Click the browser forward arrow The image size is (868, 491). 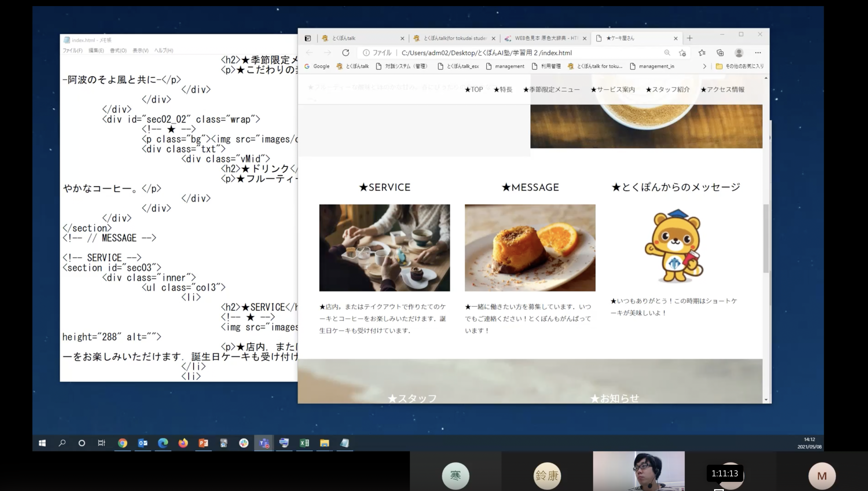click(327, 53)
